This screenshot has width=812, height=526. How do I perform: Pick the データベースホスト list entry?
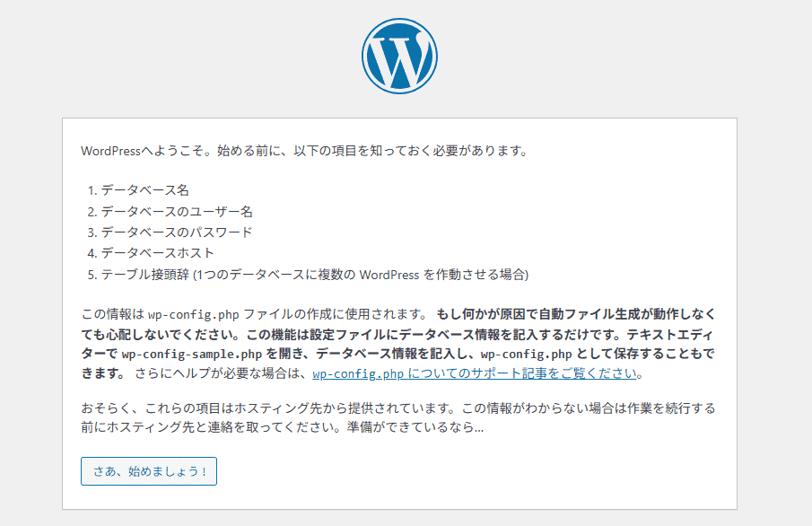[x=157, y=253]
